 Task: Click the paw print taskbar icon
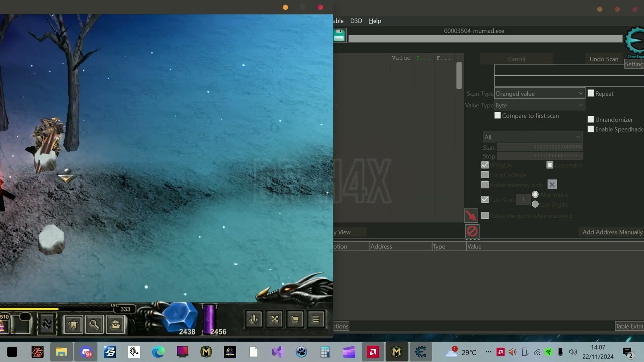(x=301, y=352)
